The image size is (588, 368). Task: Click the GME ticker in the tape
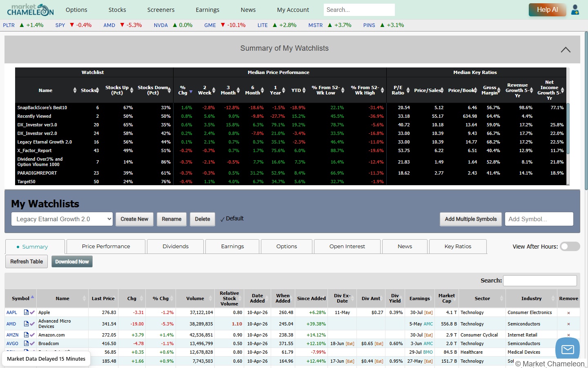tap(210, 25)
